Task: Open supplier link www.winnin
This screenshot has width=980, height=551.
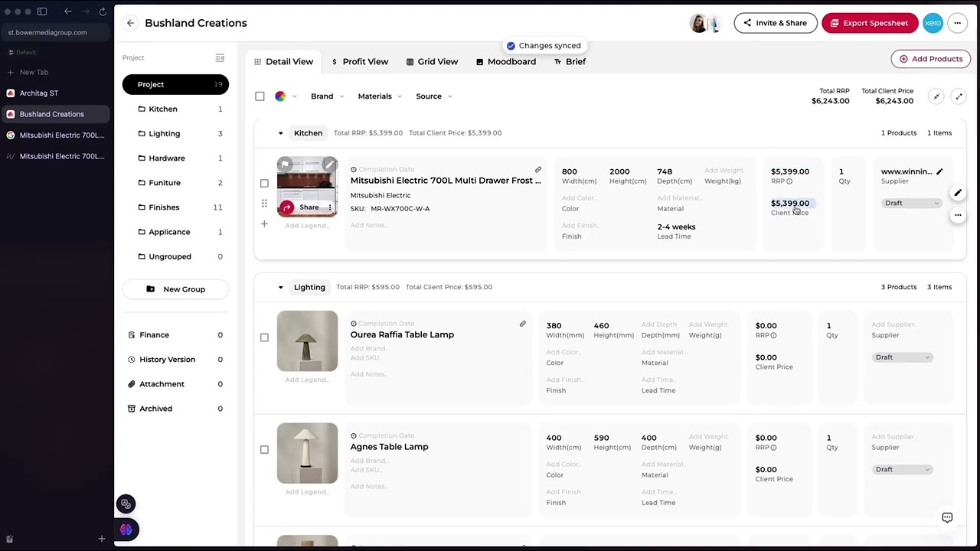Action: 906,171
